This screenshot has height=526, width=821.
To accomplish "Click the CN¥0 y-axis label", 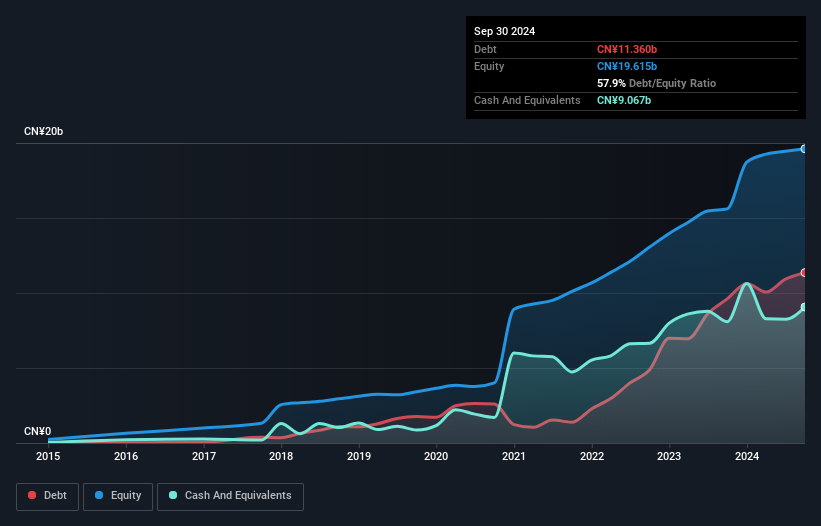I will [38, 431].
